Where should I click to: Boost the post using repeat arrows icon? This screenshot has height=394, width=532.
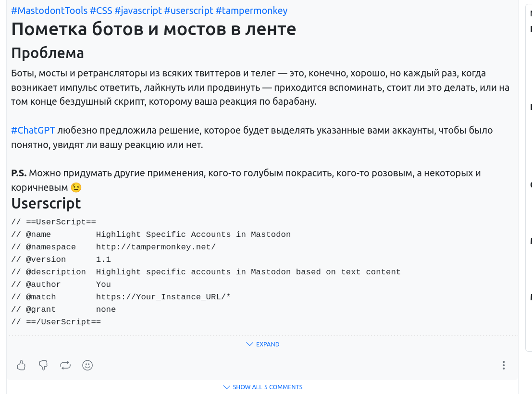pos(65,365)
